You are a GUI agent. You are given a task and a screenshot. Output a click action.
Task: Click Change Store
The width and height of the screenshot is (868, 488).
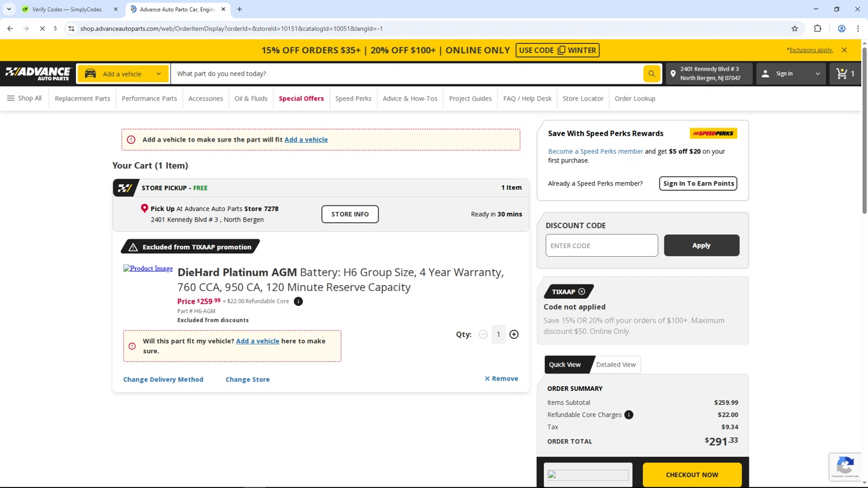tap(248, 379)
